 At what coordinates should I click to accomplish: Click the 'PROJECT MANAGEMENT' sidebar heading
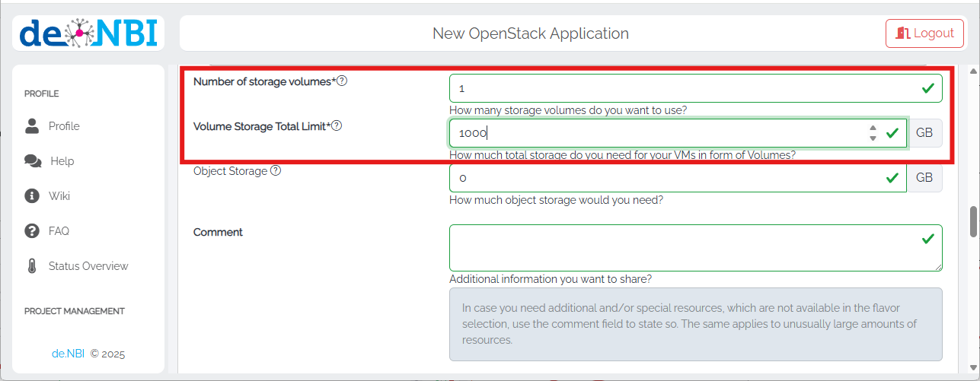75,311
